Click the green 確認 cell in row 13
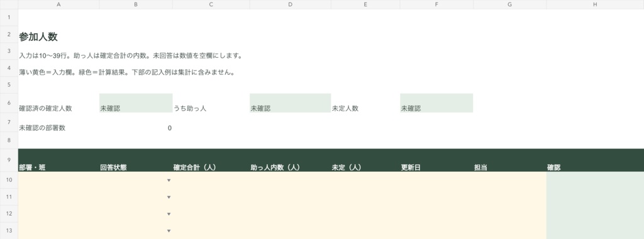This screenshot has height=239, width=644. (595, 231)
